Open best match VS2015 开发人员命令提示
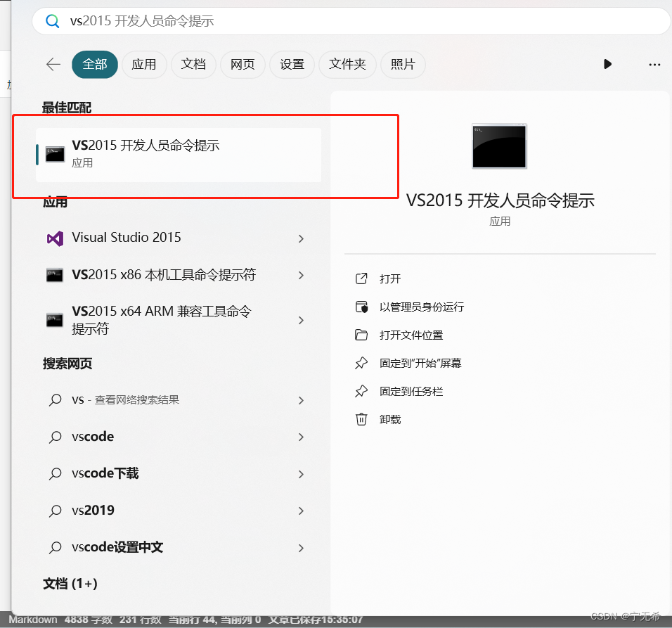Viewport: 672px width, 628px height. [179, 155]
